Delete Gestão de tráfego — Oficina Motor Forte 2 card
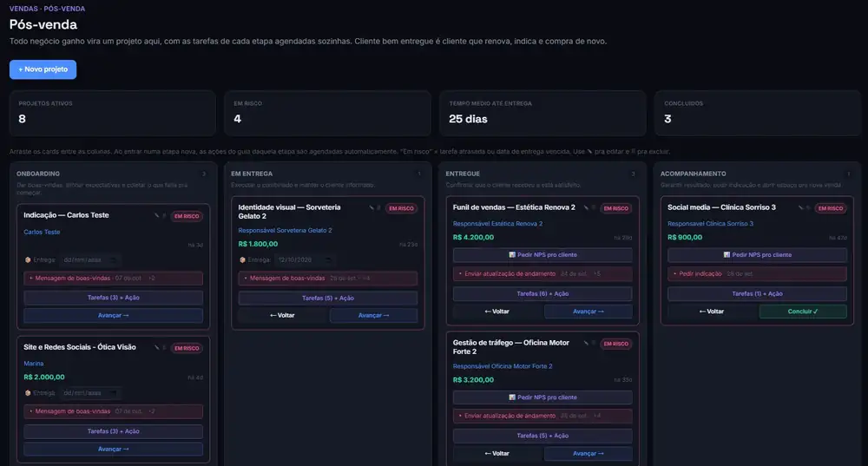This screenshot has height=466, width=868. pyautogui.click(x=594, y=343)
